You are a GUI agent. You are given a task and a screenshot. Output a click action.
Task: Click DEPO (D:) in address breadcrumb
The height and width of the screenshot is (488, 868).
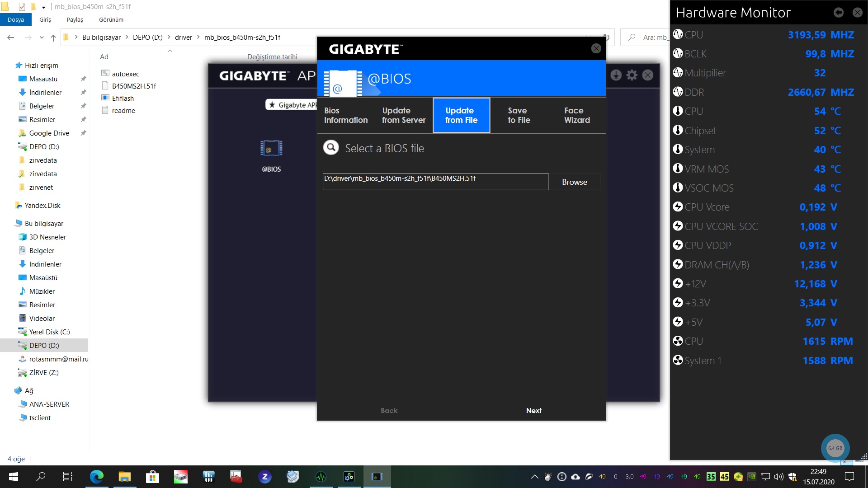[x=147, y=38]
